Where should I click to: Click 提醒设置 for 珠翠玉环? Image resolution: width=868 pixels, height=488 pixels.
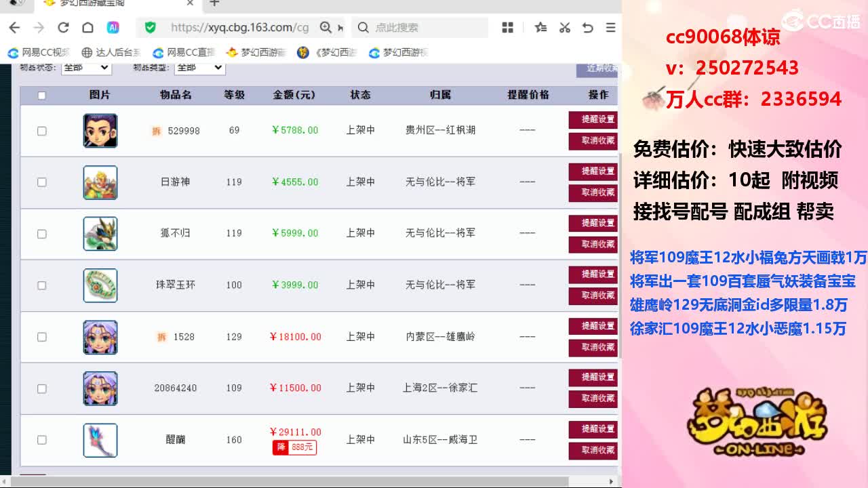click(594, 274)
